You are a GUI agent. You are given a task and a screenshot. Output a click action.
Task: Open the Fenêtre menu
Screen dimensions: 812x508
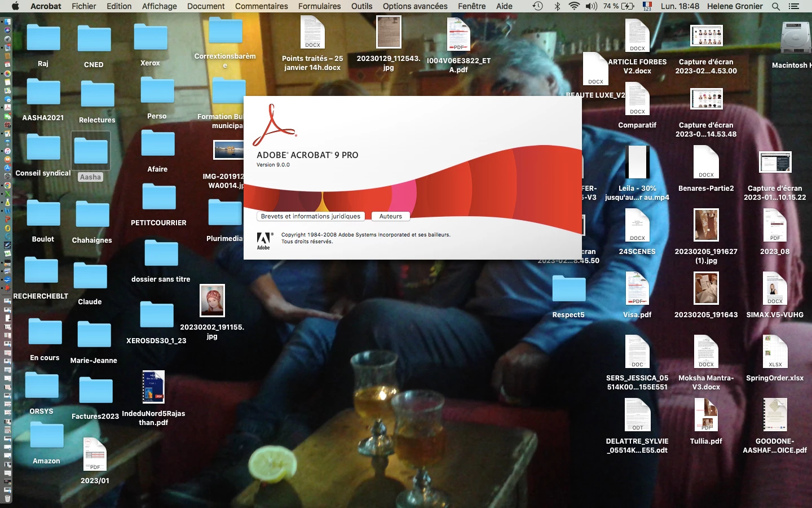click(472, 6)
